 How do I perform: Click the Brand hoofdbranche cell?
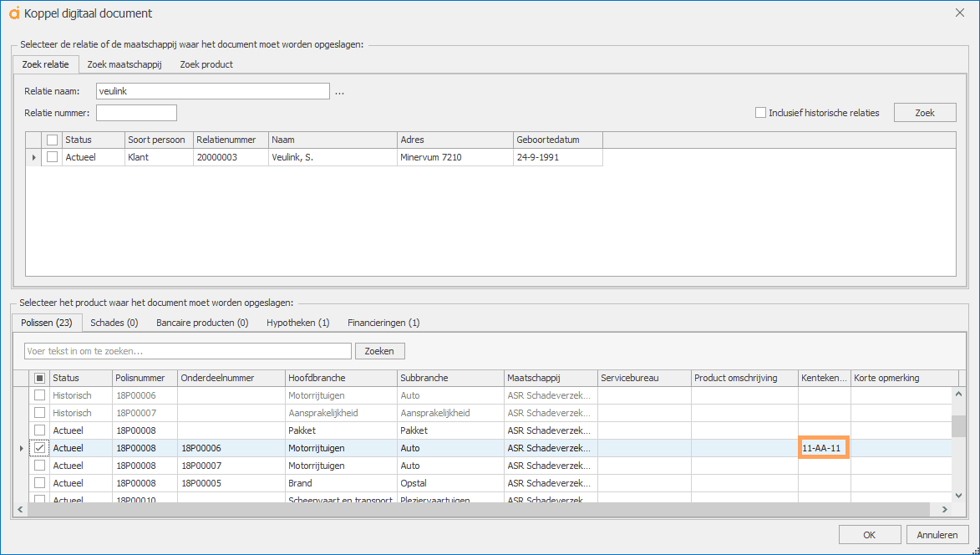pyautogui.click(x=341, y=483)
